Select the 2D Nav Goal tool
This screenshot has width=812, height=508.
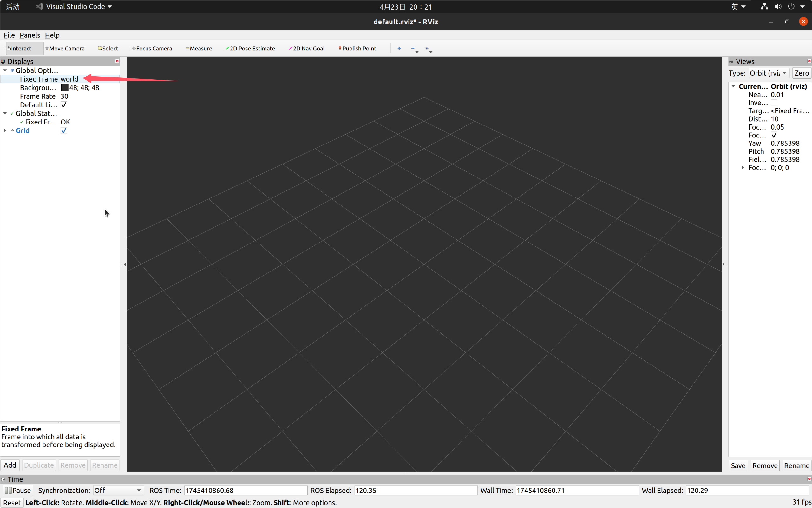tap(307, 48)
